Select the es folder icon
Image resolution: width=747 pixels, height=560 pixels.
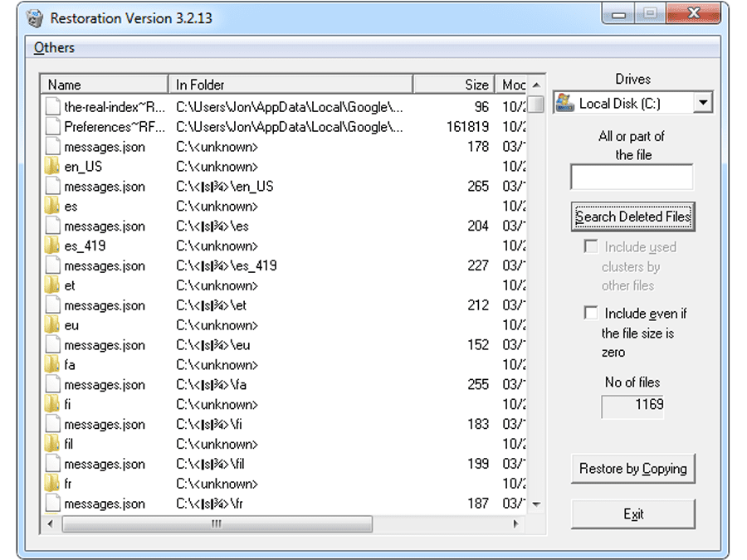point(52,207)
